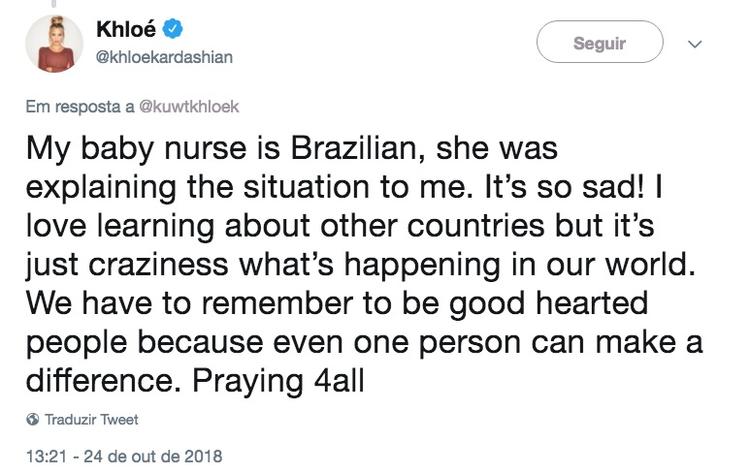Screen dimensions: 750x473
Task: Click the Traduzir Tweet link
Action: pos(92,419)
